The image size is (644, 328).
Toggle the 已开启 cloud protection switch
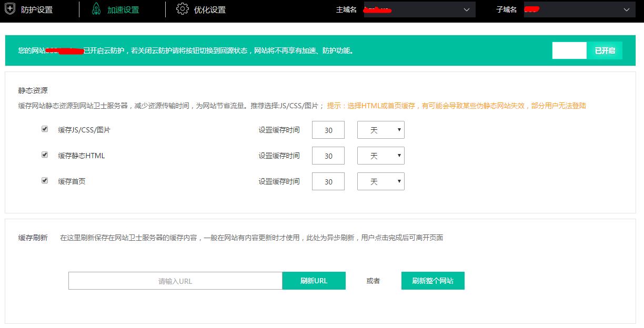(587, 50)
